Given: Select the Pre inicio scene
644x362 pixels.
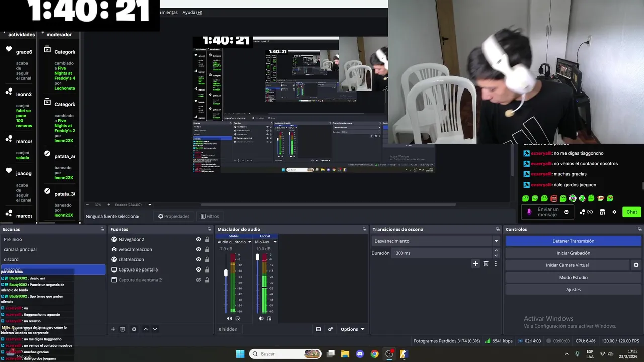Looking at the screenshot, I should pyautogui.click(x=53, y=239).
